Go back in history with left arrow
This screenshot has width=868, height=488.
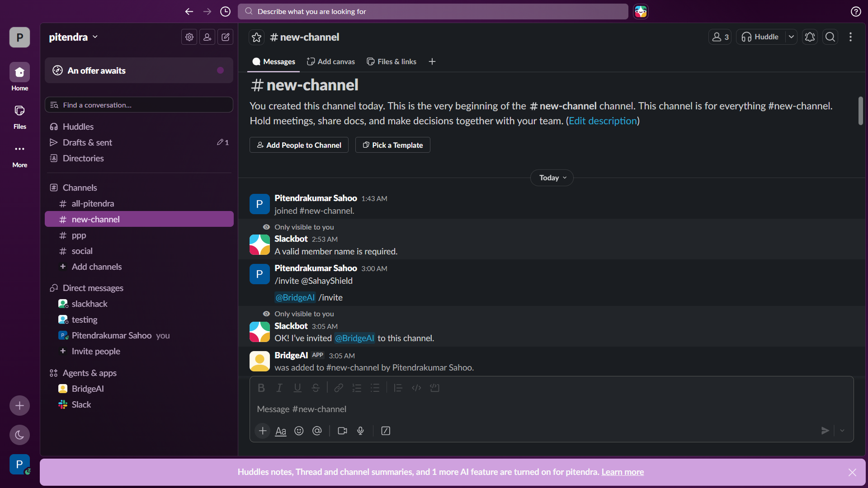tap(189, 12)
